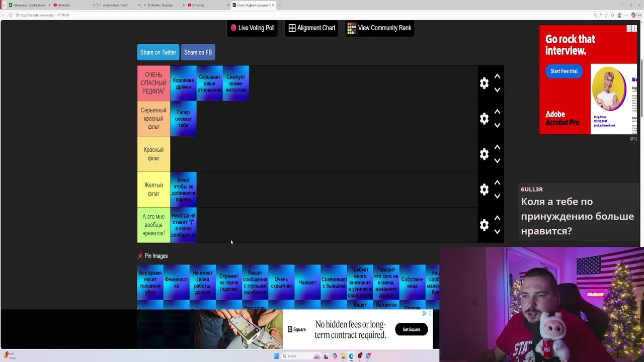
Task: Expand the browser tab search dropdown
Action: (3, 5)
